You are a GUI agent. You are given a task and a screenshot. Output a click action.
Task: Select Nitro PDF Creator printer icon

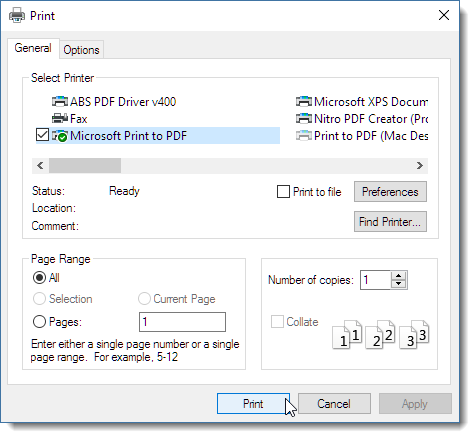click(304, 119)
